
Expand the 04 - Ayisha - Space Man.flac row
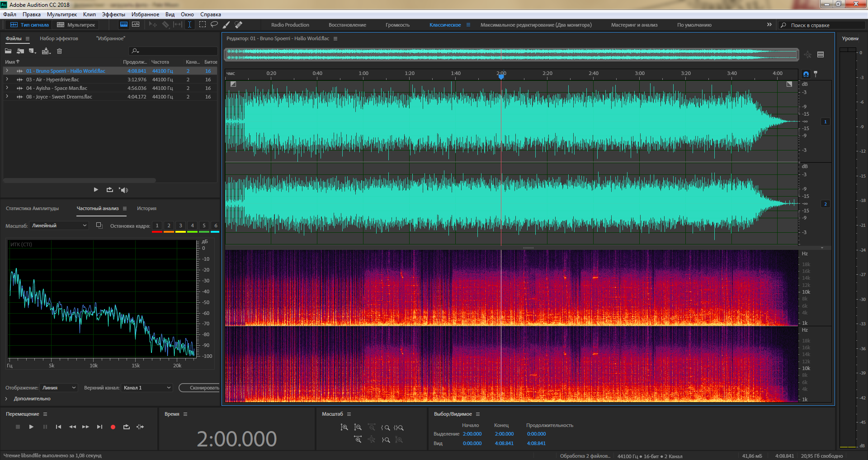7,88
